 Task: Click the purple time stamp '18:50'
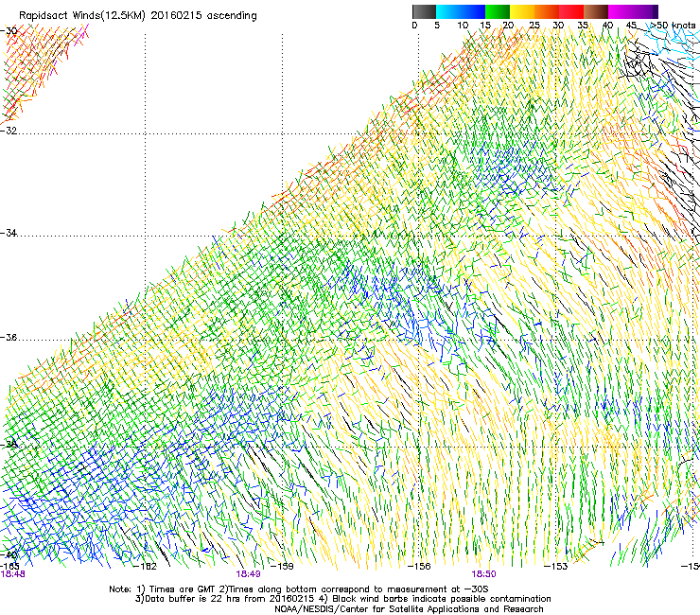(x=484, y=574)
